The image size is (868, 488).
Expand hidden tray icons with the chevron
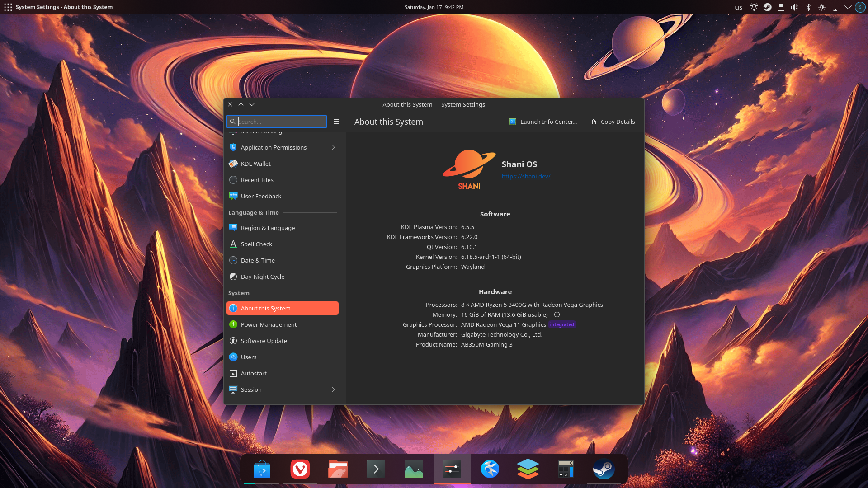coord(849,7)
